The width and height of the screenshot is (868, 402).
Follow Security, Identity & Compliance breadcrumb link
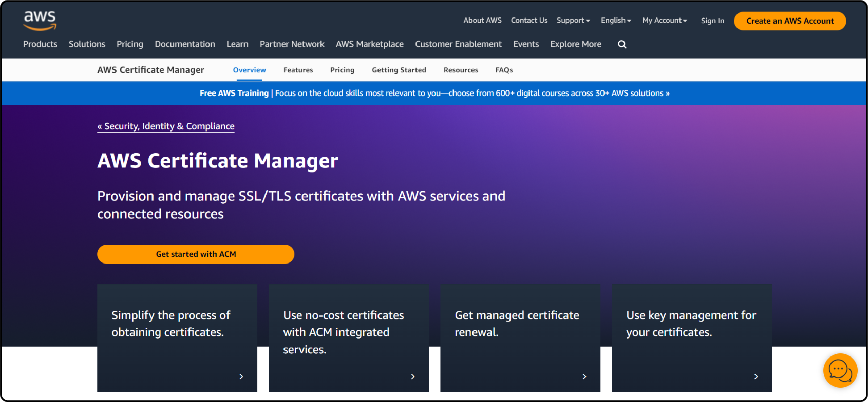pos(166,126)
